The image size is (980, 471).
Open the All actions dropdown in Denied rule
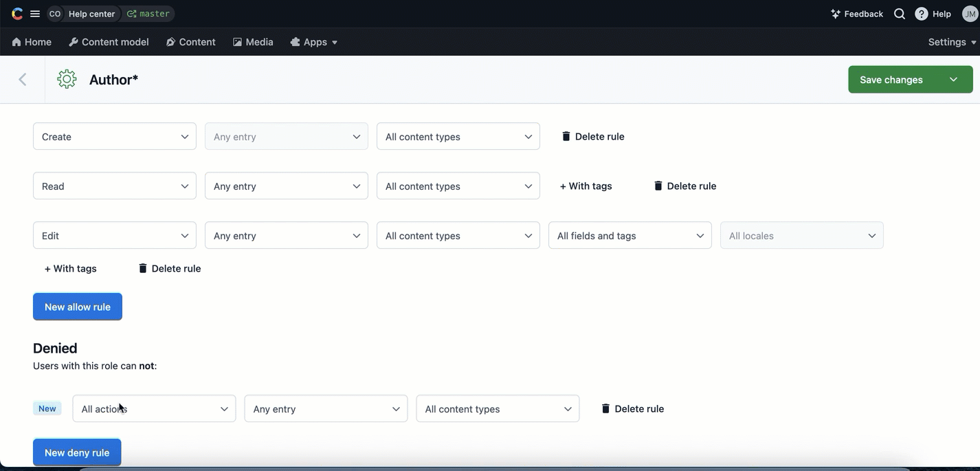(154, 409)
